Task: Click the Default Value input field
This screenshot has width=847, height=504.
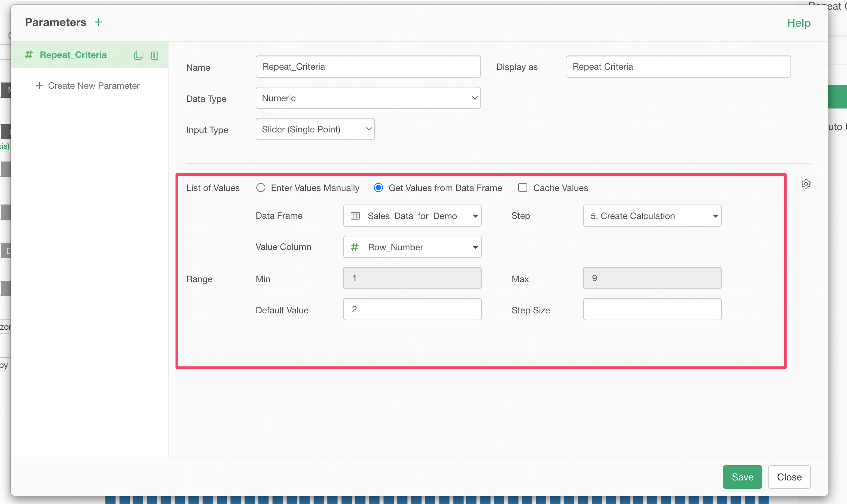Action: [412, 310]
